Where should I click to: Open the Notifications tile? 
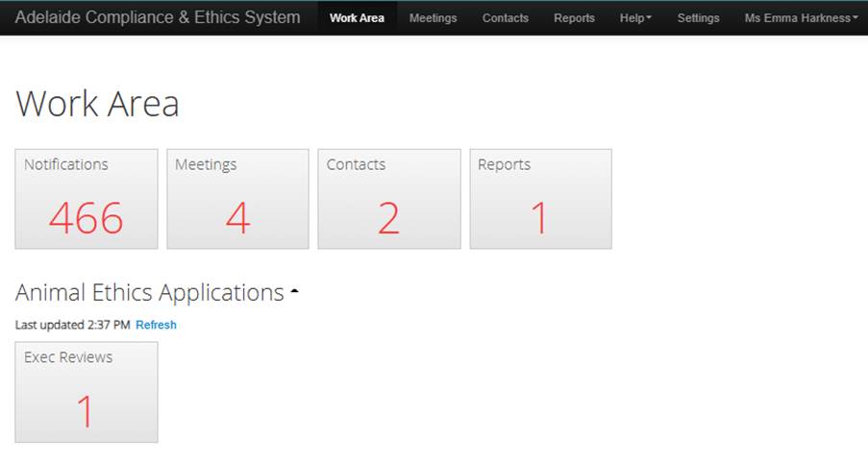coord(87,199)
